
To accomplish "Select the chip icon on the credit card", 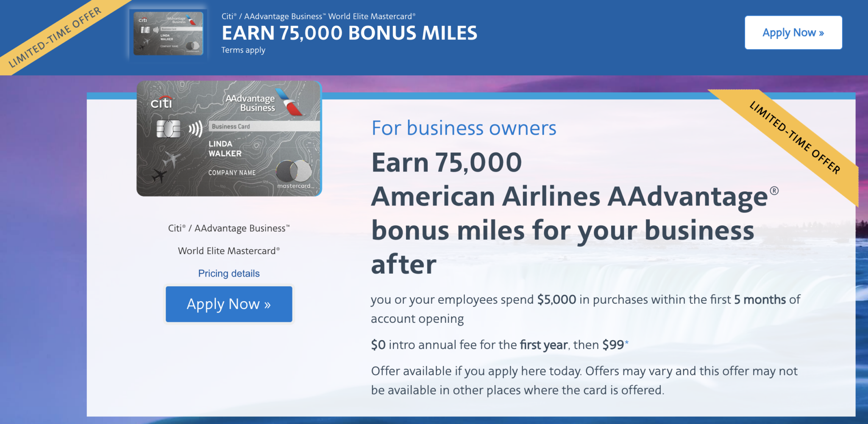I will point(169,129).
